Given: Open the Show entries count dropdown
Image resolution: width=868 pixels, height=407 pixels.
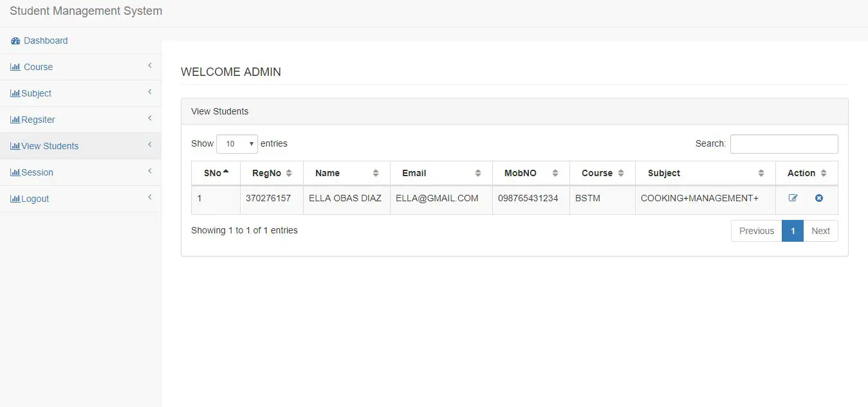Looking at the screenshot, I should click(237, 144).
